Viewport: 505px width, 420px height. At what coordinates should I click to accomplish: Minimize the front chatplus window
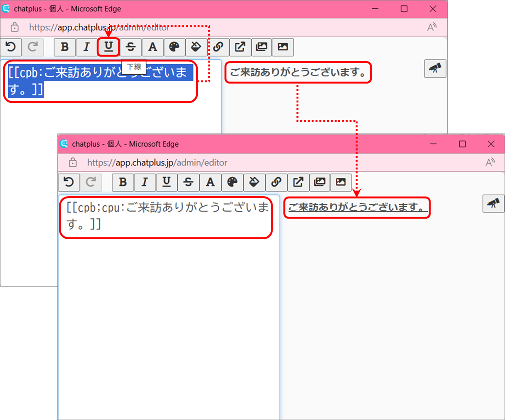(433, 144)
